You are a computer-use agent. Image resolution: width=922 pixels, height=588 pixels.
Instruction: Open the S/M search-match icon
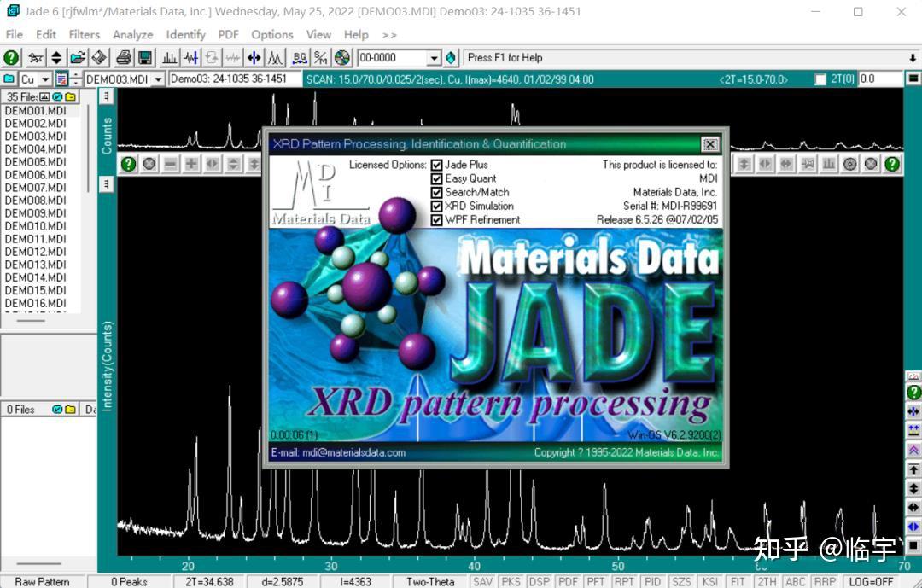(321, 57)
